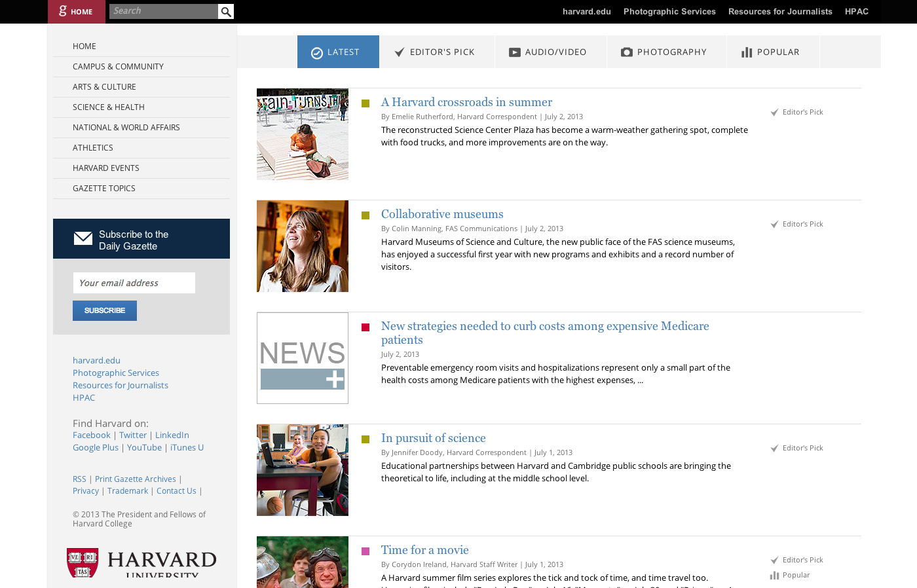Open article In pursuit of science
This screenshot has width=917, height=588.
(434, 438)
